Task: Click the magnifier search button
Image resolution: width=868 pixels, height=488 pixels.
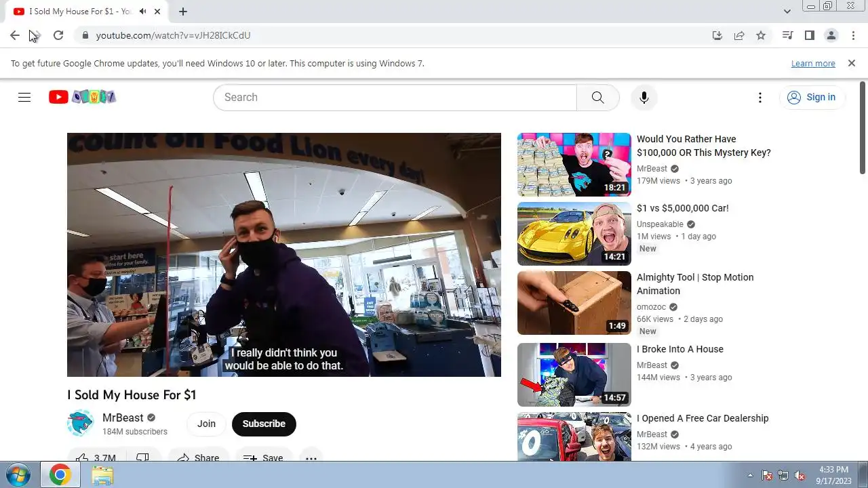Action: 597,97
